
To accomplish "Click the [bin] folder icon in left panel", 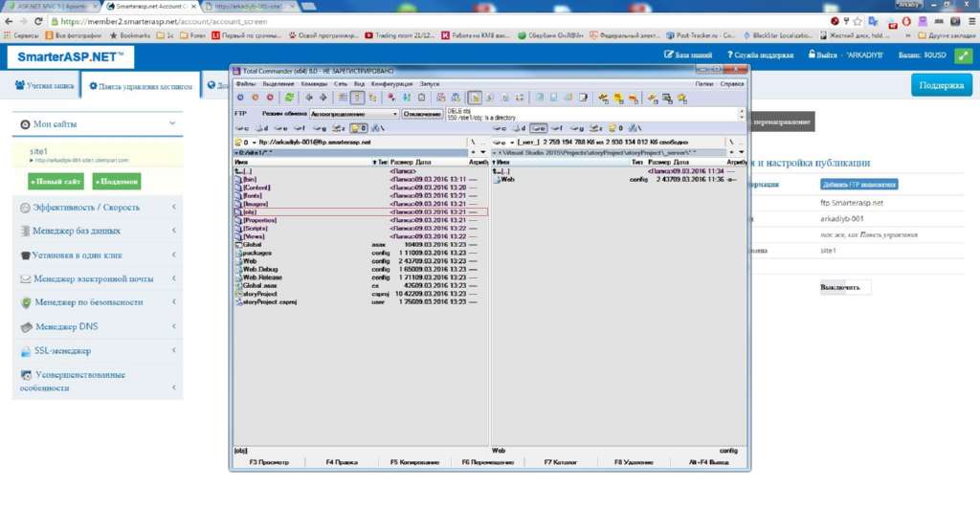I will click(237, 180).
